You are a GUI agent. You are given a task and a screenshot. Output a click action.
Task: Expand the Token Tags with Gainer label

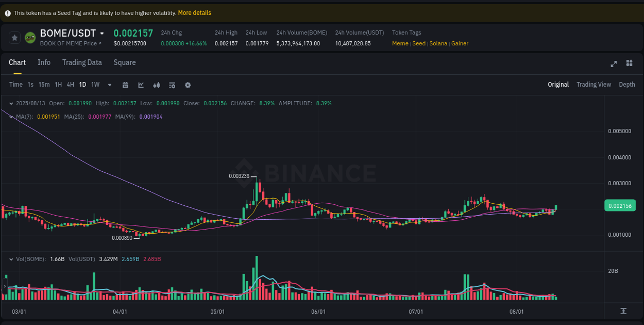[x=460, y=43]
